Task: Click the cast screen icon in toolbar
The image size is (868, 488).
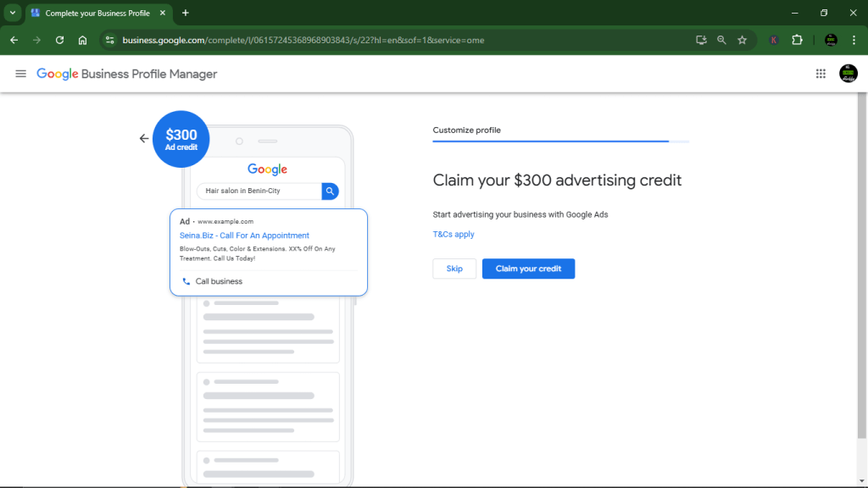Action: [701, 39]
